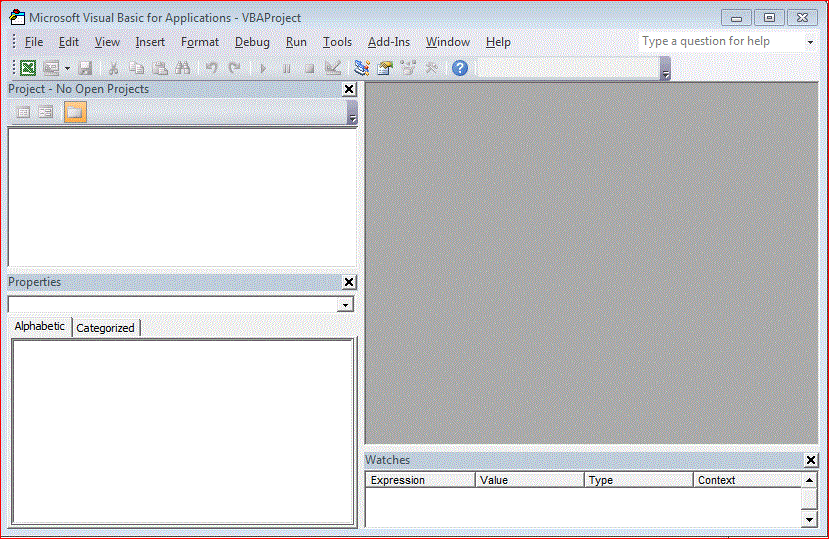
Task: Click the Paste clipboard icon
Action: click(x=160, y=68)
